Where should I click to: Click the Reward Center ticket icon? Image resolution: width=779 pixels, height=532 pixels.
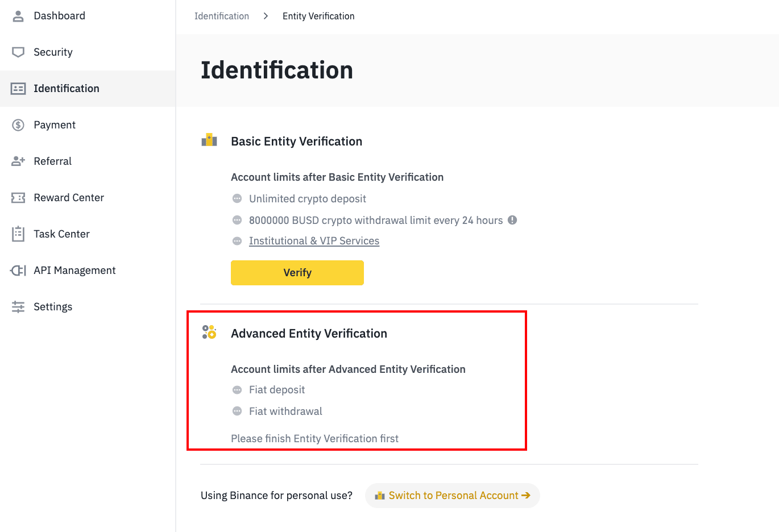click(18, 198)
